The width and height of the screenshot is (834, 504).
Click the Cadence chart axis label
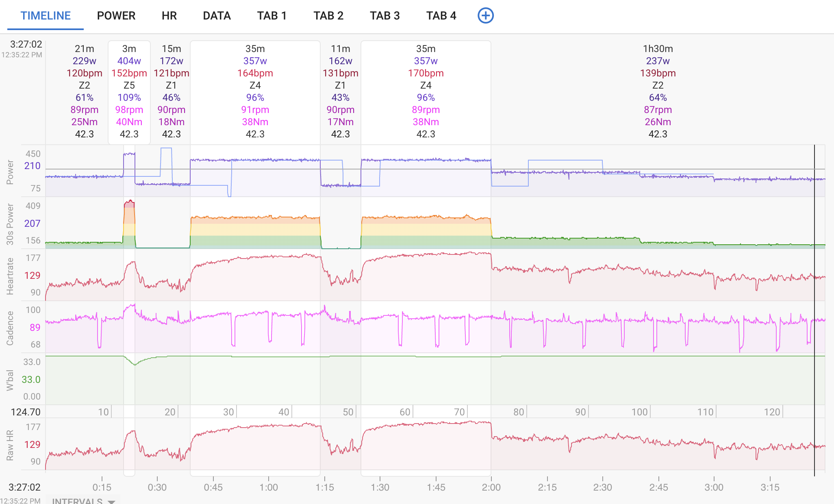point(10,328)
